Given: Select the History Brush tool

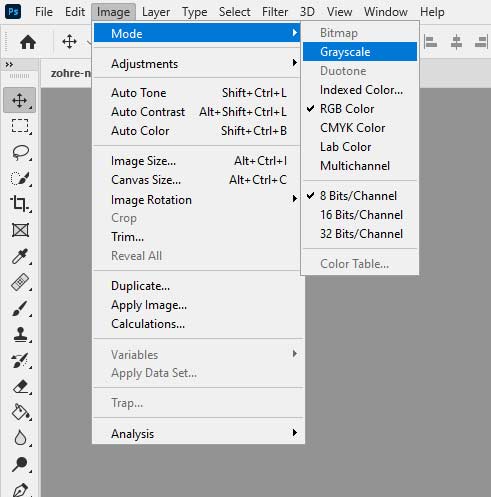Looking at the screenshot, I should (20, 360).
